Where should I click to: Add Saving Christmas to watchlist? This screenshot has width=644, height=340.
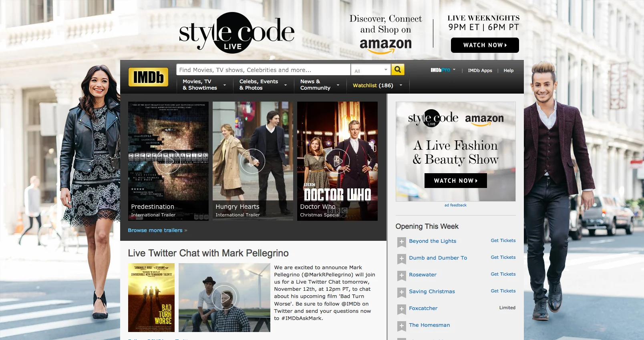pos(401,292)
